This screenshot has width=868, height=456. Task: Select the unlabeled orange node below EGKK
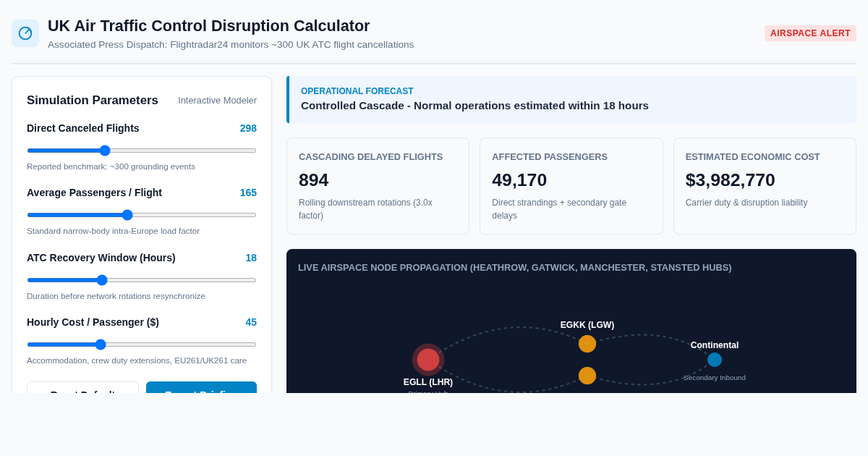pos(587,376)
